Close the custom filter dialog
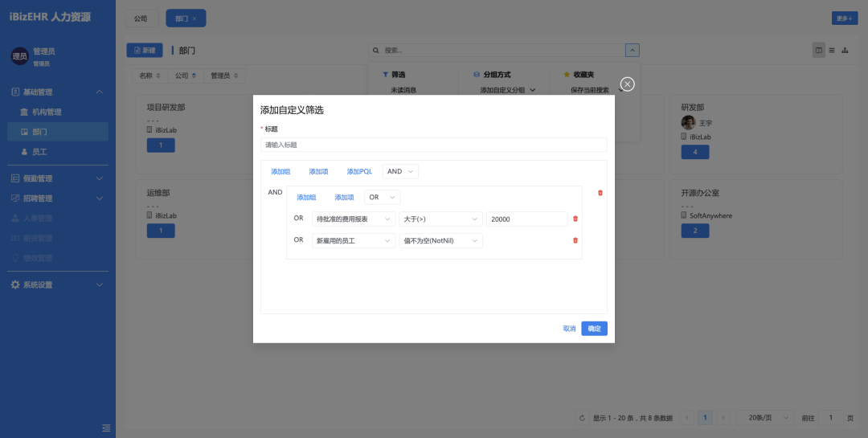 (628, 84)
